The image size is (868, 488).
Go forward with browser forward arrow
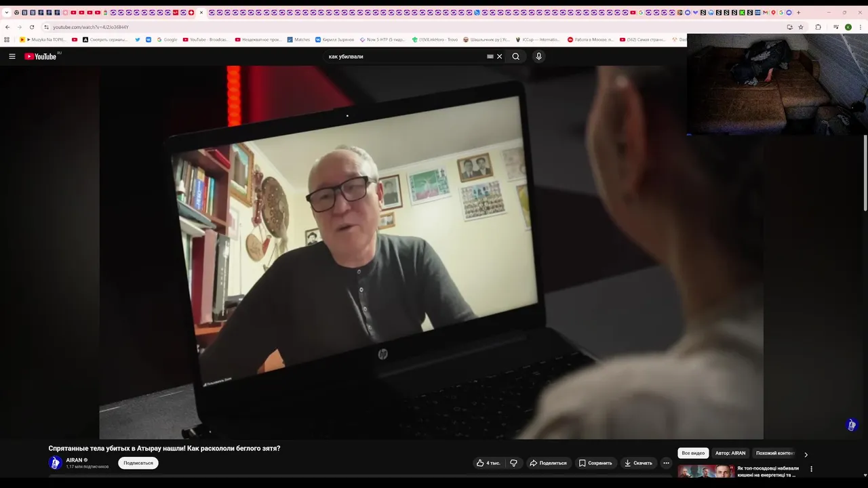coord(19,27)
